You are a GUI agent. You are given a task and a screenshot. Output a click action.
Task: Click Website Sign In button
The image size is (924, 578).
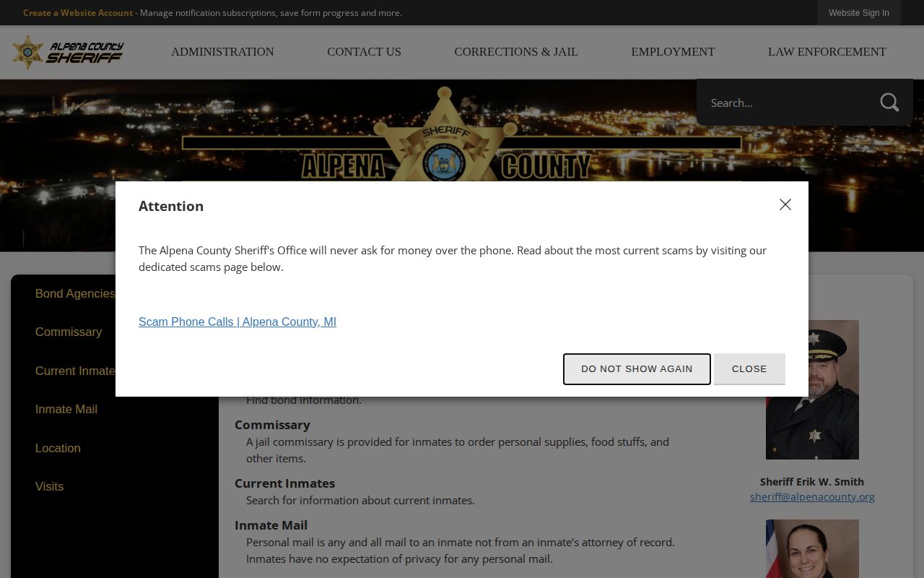tap(859, 13)
